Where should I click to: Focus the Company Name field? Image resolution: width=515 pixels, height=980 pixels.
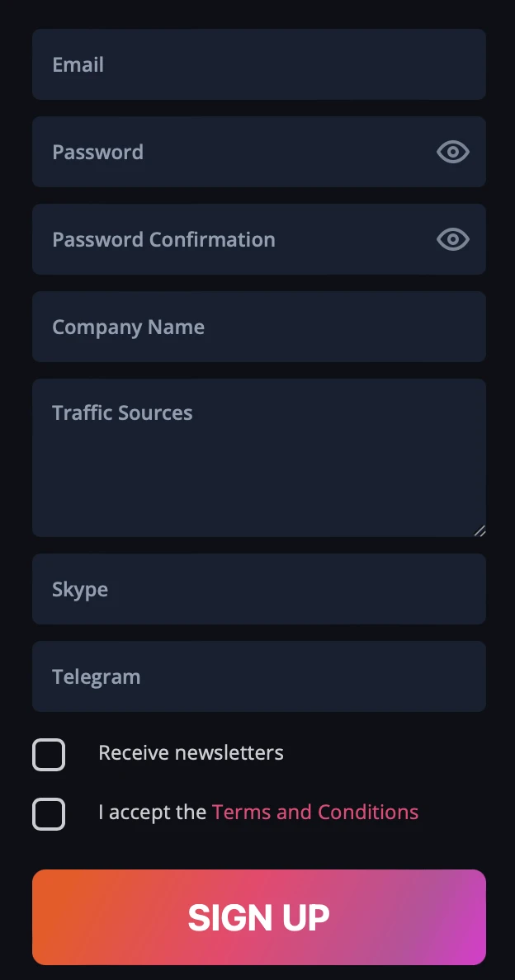click(259, 327)
